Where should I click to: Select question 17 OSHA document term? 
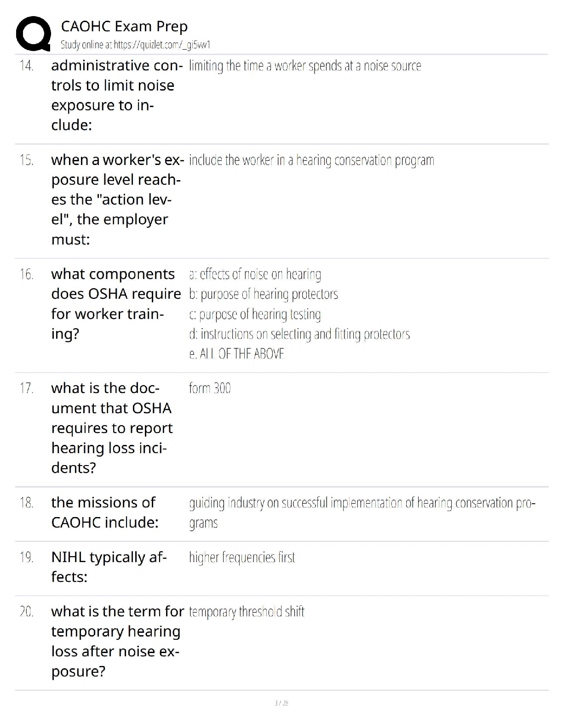[112, 428]
